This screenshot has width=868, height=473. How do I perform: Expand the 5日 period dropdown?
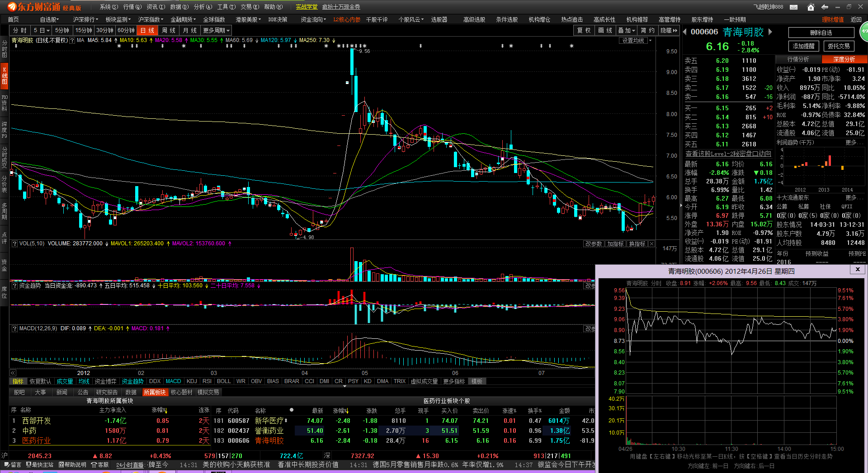tap(42, 30)
